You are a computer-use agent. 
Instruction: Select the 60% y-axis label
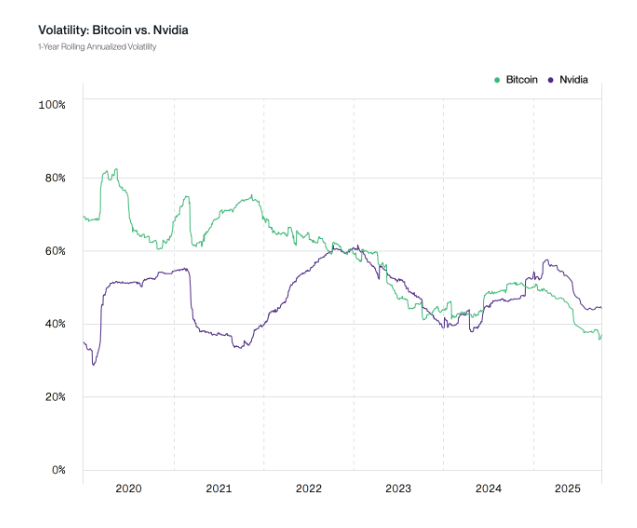[53, 251]
